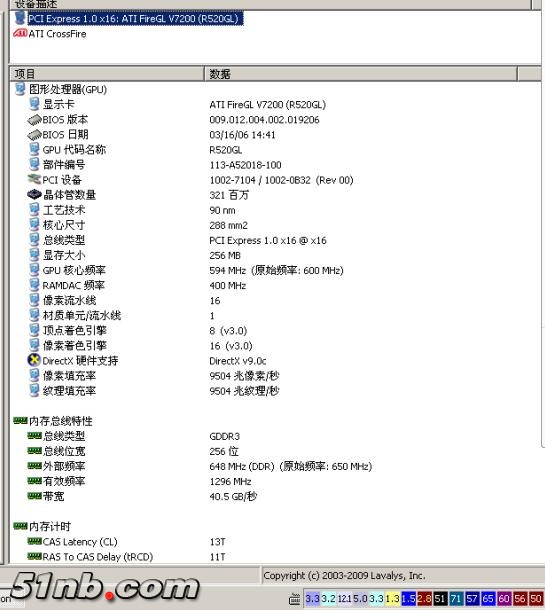Select the value 113-A52018-100
The width and height of the screenshot is (545, 610).
click(x=245, y=165)
